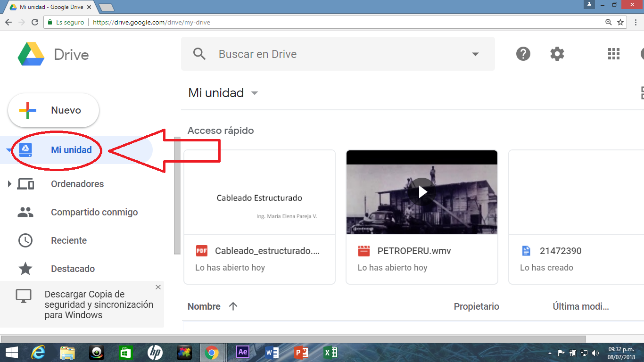644x362 pixels.
Task: Go back using the browser back arrow
Action: tap(8, 22)
